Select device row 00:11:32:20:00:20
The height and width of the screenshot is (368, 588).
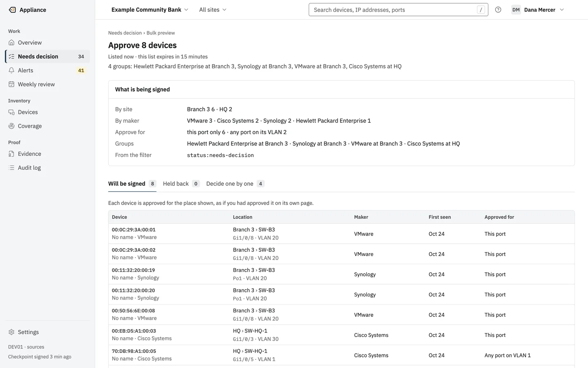click(x=341, y=294)
